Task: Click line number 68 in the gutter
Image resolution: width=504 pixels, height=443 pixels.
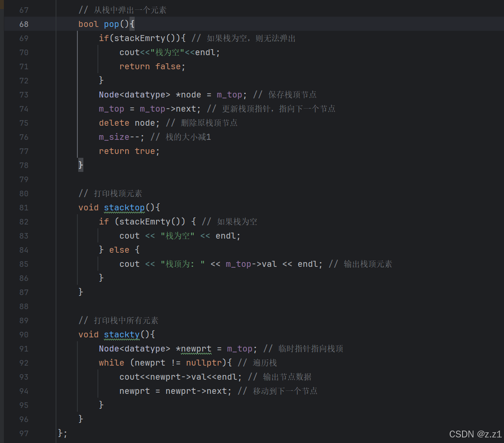Action: 24,24
